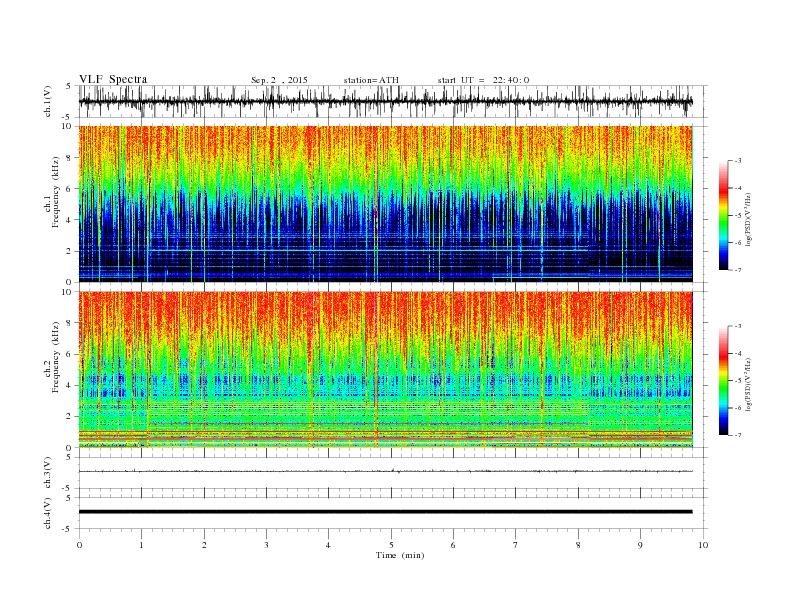Click the "-3" label on upper colorbar
The image size is (792, 612).
(736, 161)
